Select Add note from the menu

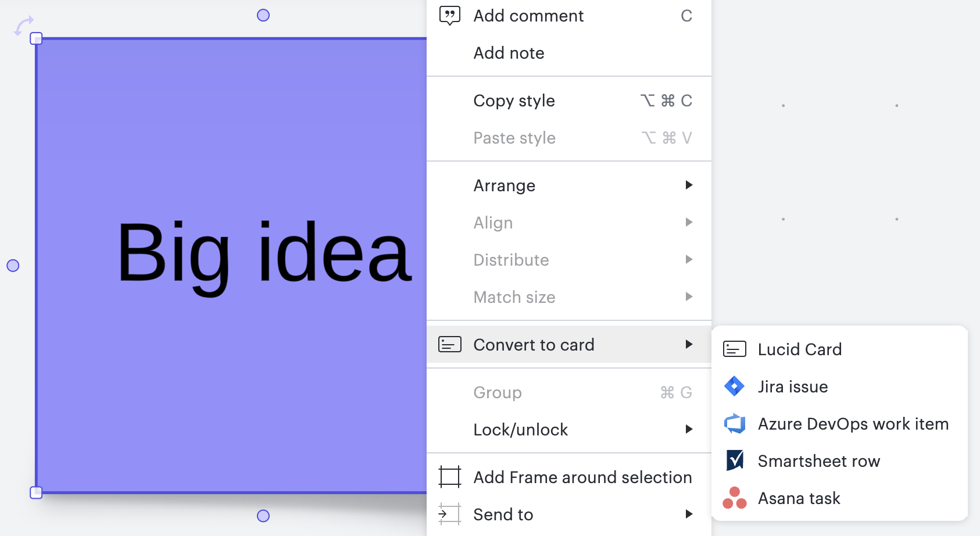pos(509,53)
